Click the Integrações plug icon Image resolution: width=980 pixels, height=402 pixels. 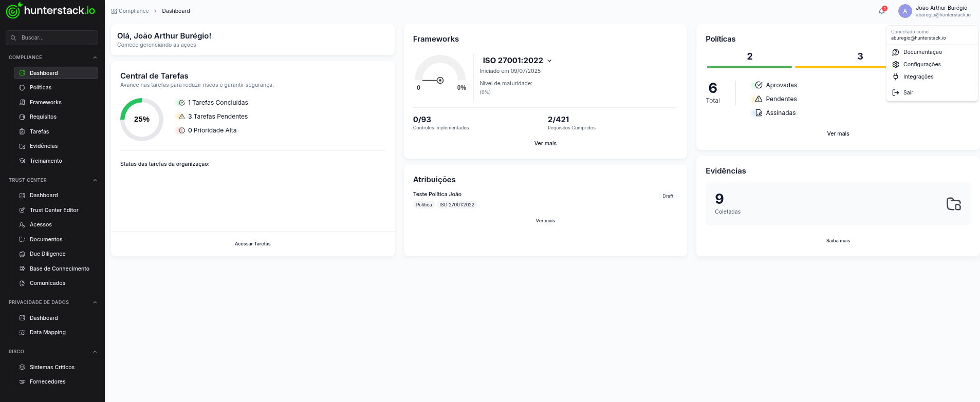896,76
